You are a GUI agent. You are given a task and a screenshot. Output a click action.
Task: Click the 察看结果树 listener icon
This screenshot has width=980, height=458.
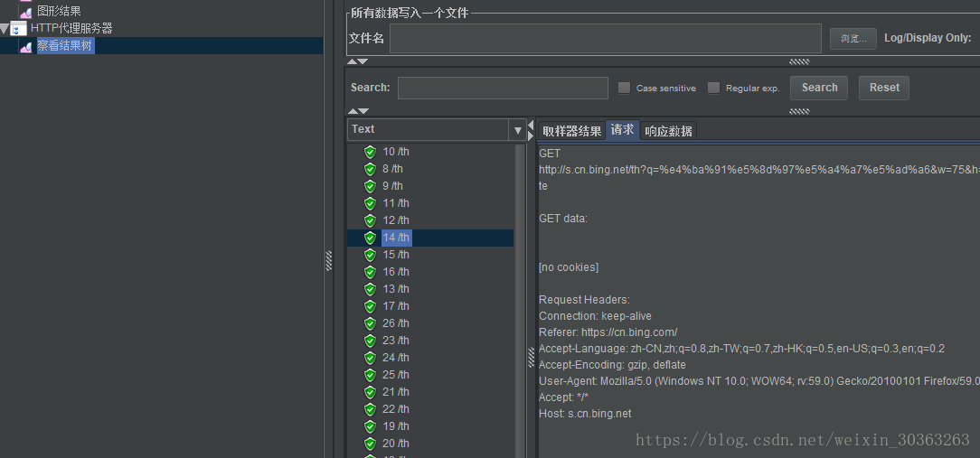point(26,46)
